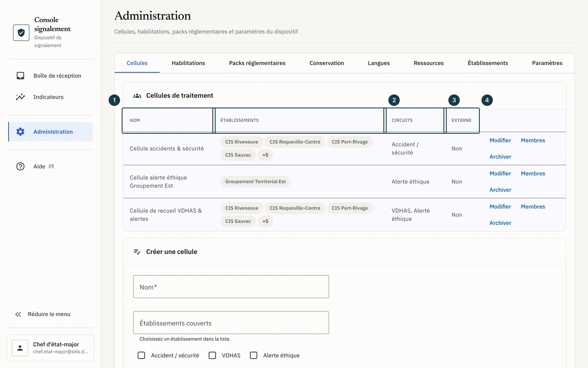Select Administration in the sidebar
This screenshot has height=368, width=588.
pos(50,132)
